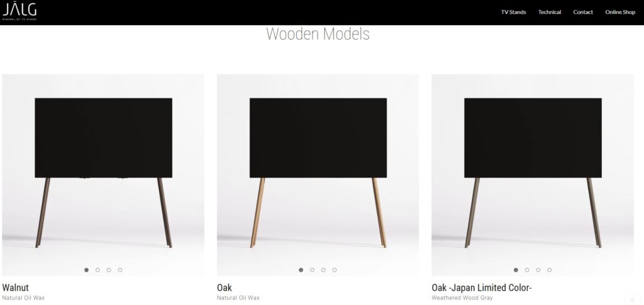Open the TV Stands menu
Viewport: 644px width, 305px height.
[513, 13]
